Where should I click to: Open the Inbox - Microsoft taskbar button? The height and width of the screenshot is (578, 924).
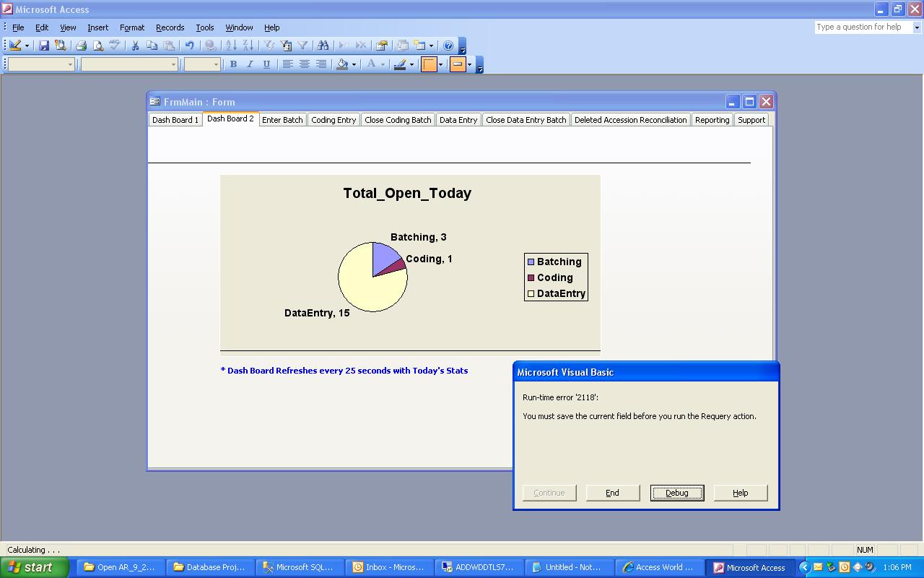coord(391,567)
